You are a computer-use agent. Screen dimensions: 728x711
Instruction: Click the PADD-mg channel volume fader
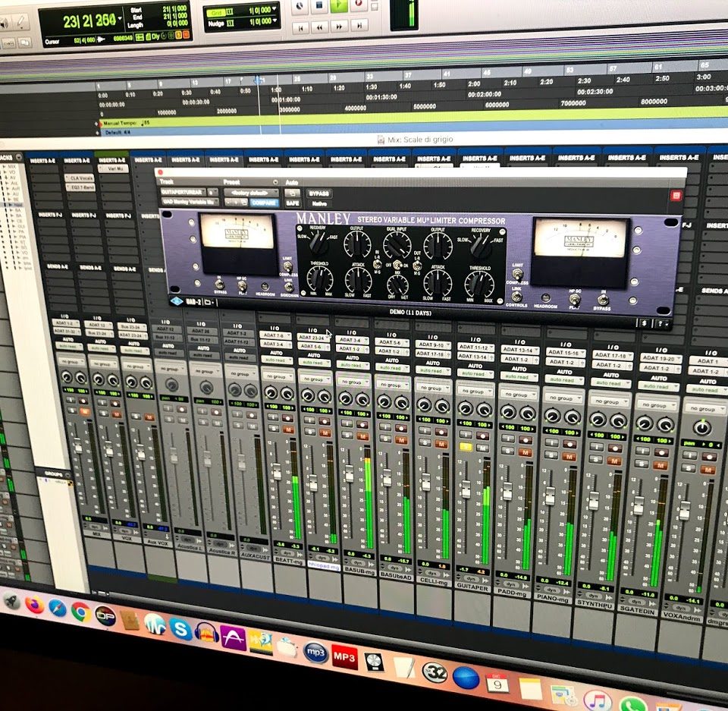coord(507,491)
